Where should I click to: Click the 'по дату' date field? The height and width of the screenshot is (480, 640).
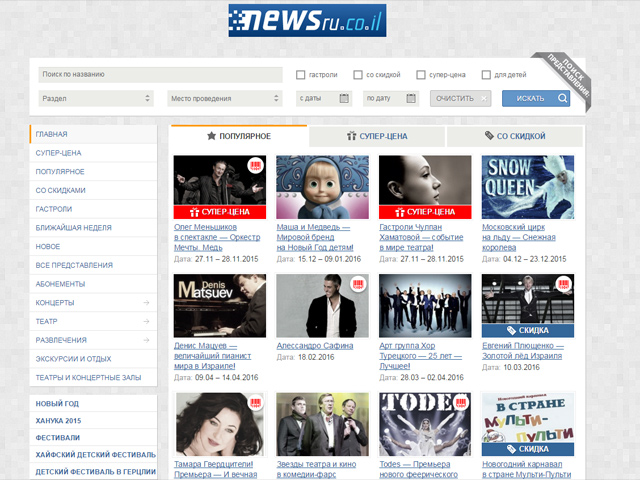391,98
